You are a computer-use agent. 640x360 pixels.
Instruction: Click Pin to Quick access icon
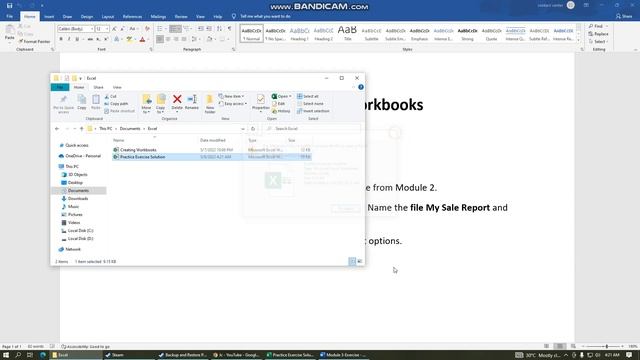tap(63, 104)
